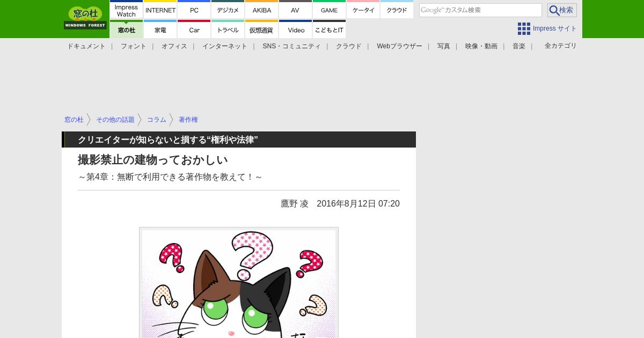644x338 pixels.
Task: Go to クラウド category in submenu
Action: click(x=349, y=46)
